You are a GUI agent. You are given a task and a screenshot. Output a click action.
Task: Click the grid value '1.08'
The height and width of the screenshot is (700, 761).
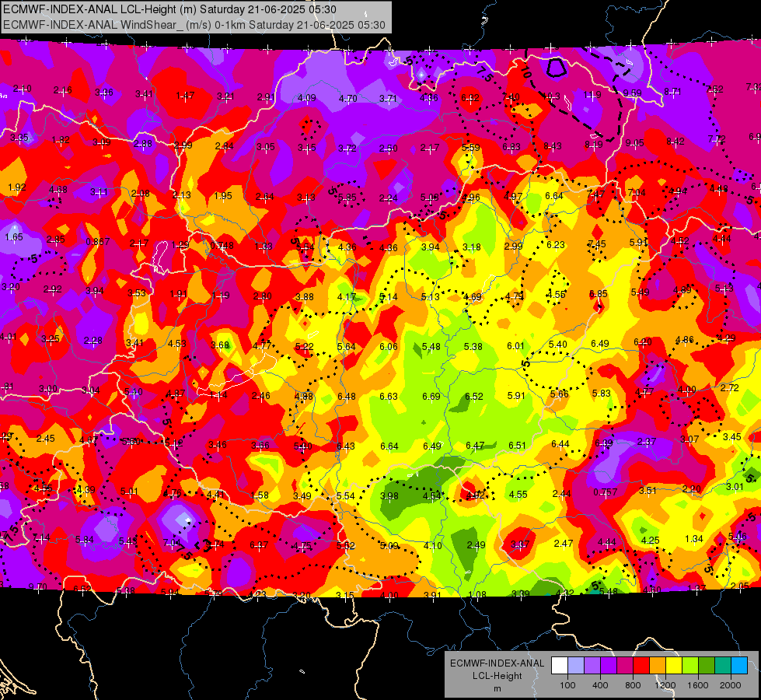click(477, 595)
